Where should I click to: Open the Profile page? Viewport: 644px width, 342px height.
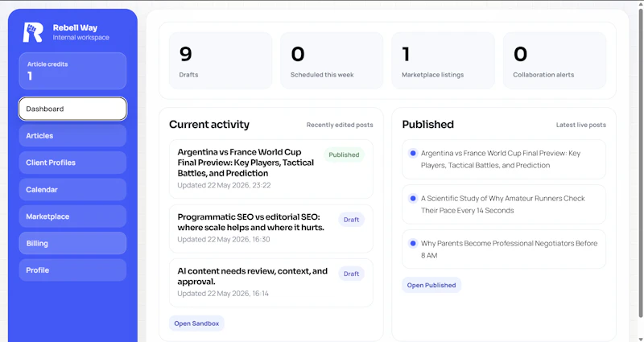[72, 270]
